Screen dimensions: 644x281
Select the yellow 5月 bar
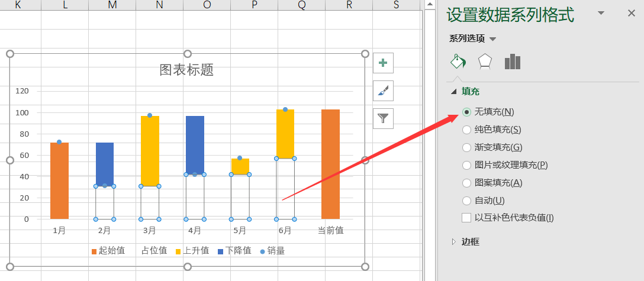point(240,166)
